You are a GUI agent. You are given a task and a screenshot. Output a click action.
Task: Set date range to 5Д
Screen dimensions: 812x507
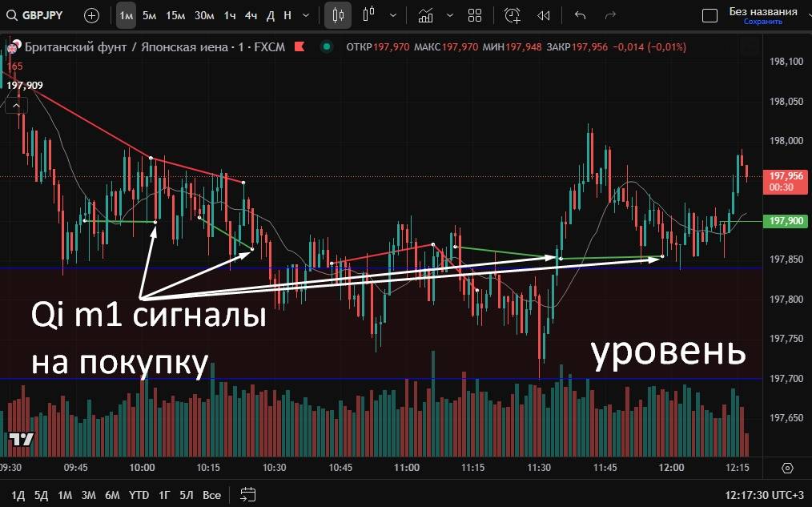[41, 495]
